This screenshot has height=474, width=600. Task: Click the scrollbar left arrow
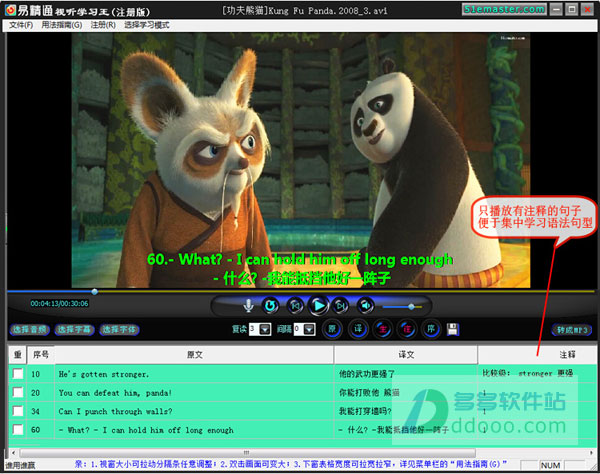pos(13,453)
